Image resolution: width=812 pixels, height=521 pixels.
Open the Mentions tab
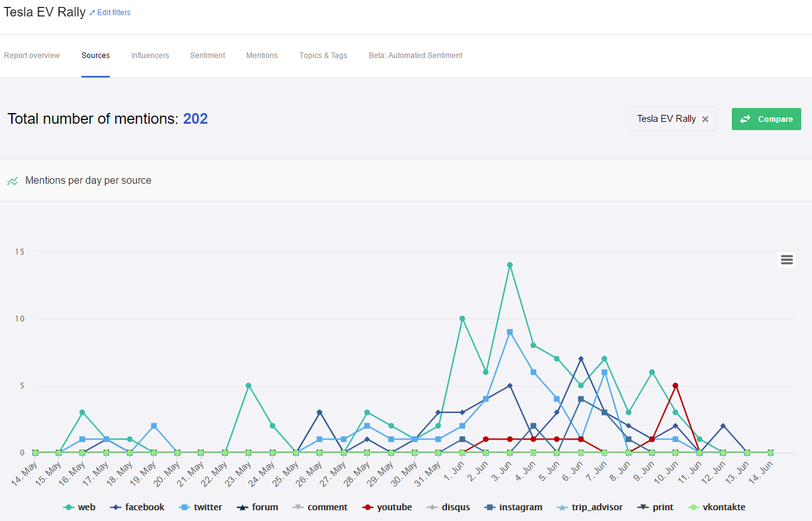tap(262, 56)
